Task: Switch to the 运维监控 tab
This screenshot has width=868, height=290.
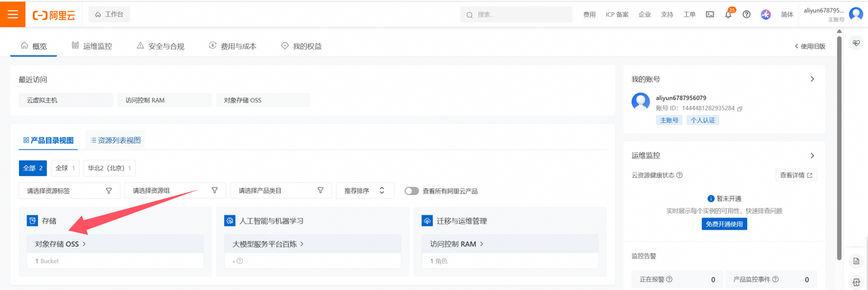Action: click(92, 46)
